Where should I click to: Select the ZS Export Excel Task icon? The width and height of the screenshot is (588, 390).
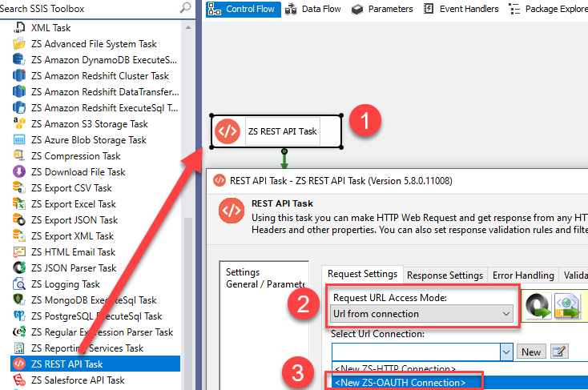(x=20, y=204)
